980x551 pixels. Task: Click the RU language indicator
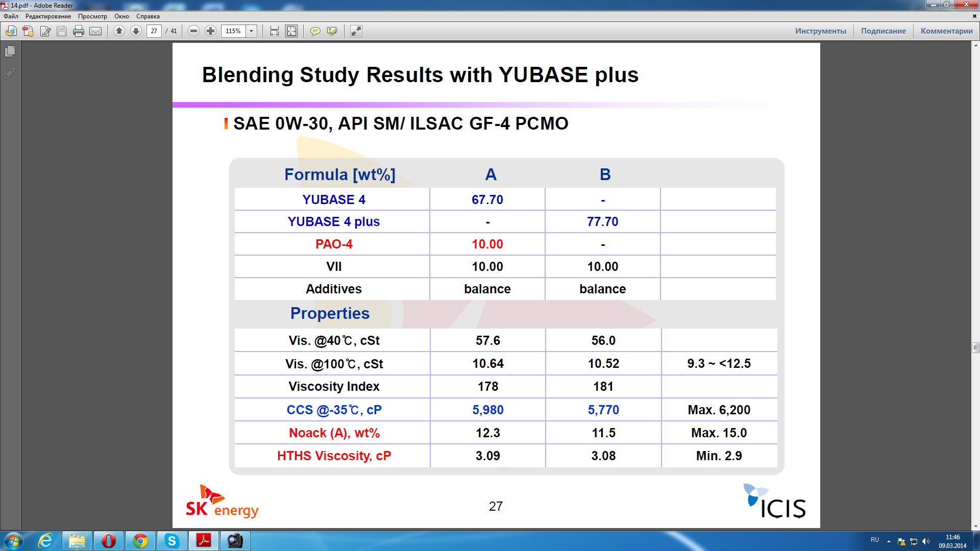pos(875,540)
